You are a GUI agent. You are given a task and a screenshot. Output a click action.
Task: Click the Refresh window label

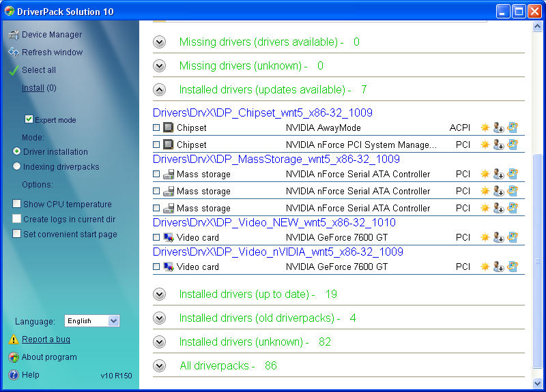(x=53, y=52)
